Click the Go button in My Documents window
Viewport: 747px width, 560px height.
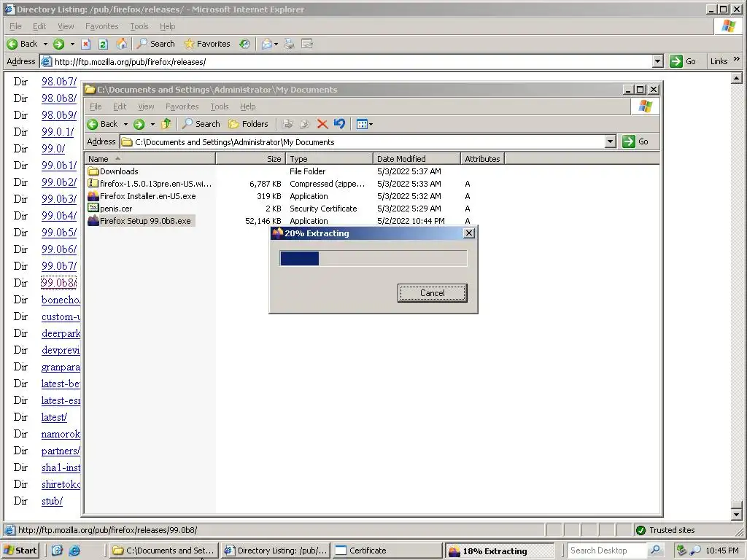(x=635, y=142)
